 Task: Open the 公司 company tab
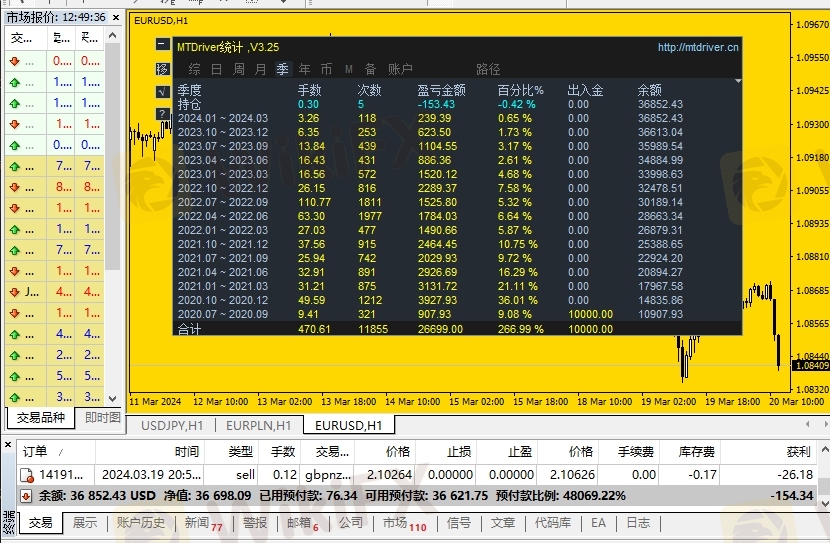coord(351,523)
